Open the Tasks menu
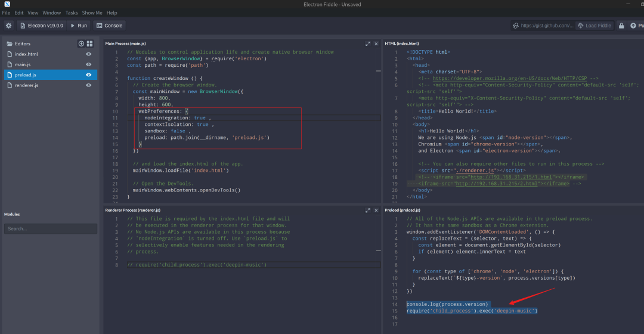 click(72, 13)
